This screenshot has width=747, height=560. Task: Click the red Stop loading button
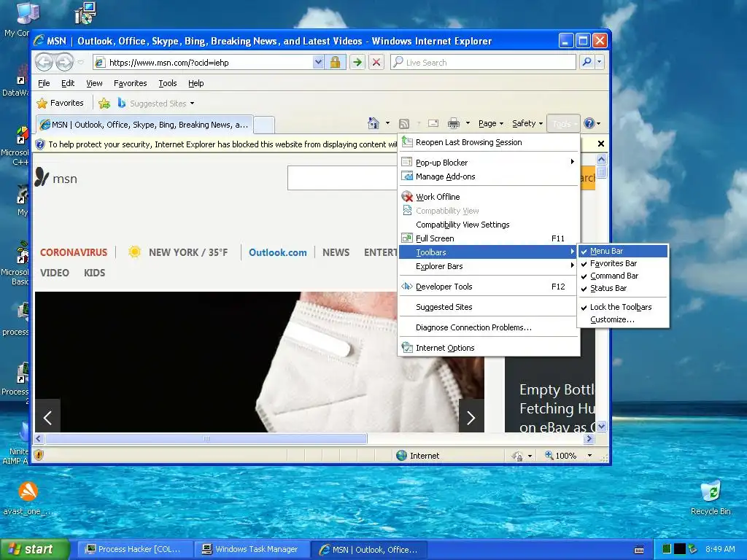(x=376, y=63)
